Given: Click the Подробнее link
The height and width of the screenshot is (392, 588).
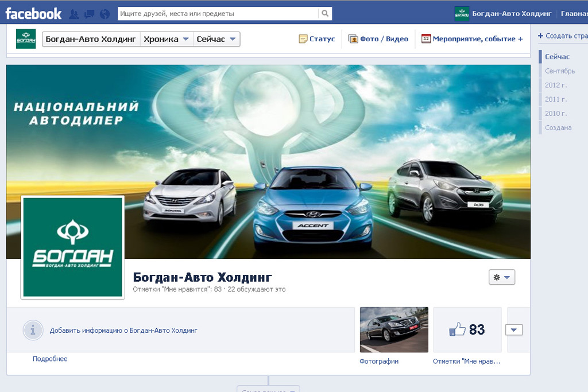Looking at the screenshot, I should point(50,359).
